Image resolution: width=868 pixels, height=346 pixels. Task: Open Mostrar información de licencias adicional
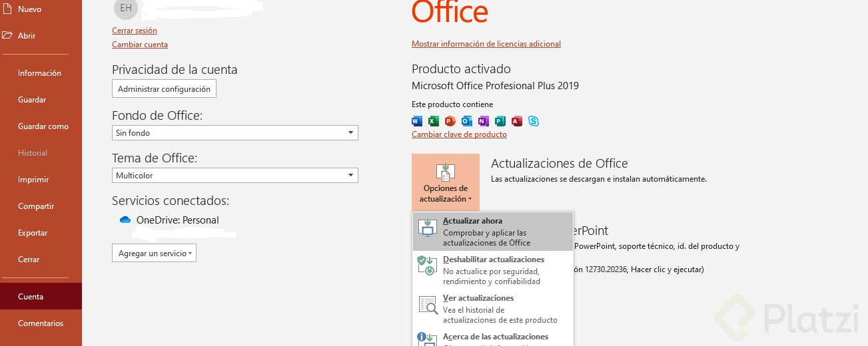(486, 44)
